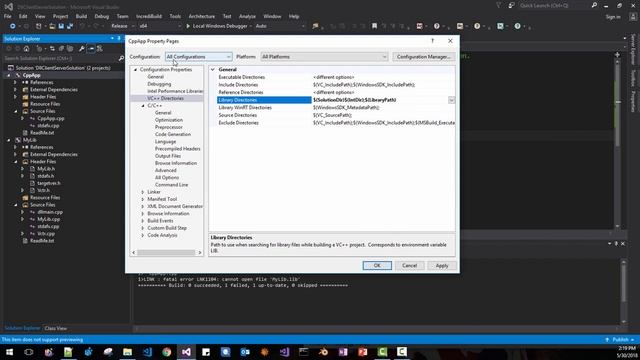The image size is (640, 360).
Task: Open the Architecture menu
Action: click(202, 16)
